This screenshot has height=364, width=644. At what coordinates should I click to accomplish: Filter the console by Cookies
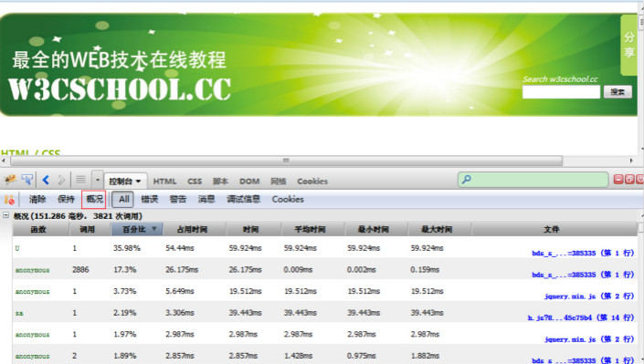pyautogui.click(x=288, y=200)
